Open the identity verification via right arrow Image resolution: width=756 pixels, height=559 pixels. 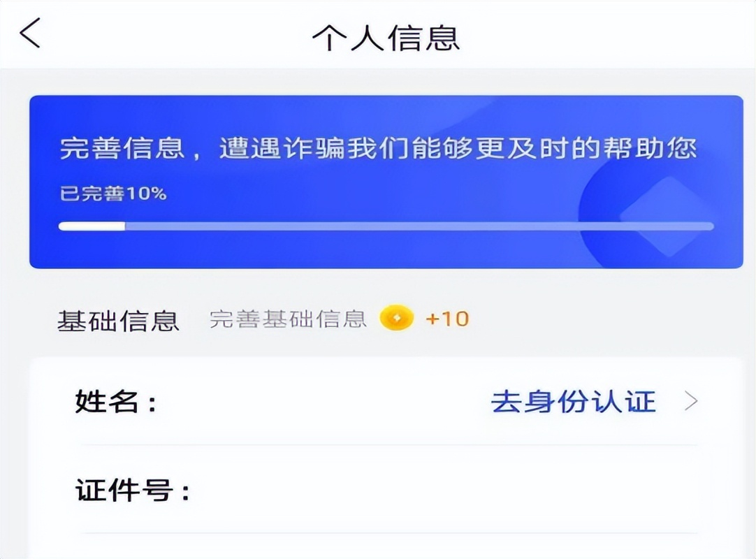690,401
